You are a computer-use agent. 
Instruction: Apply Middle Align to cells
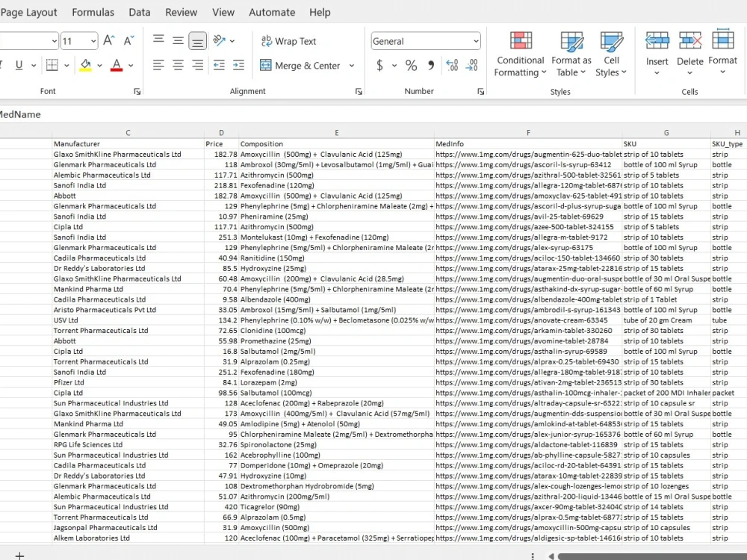(x=179, y=40)
